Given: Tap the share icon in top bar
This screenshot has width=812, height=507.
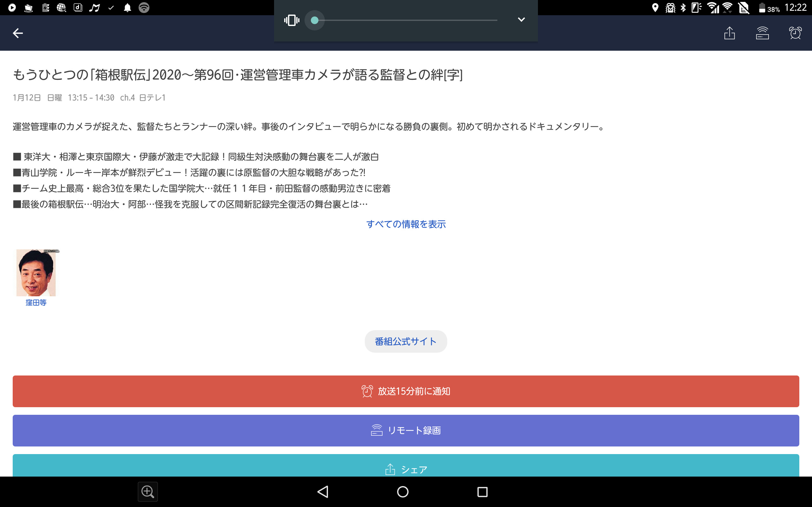Looking at the screenshot, I should click(x=729, y=33).
